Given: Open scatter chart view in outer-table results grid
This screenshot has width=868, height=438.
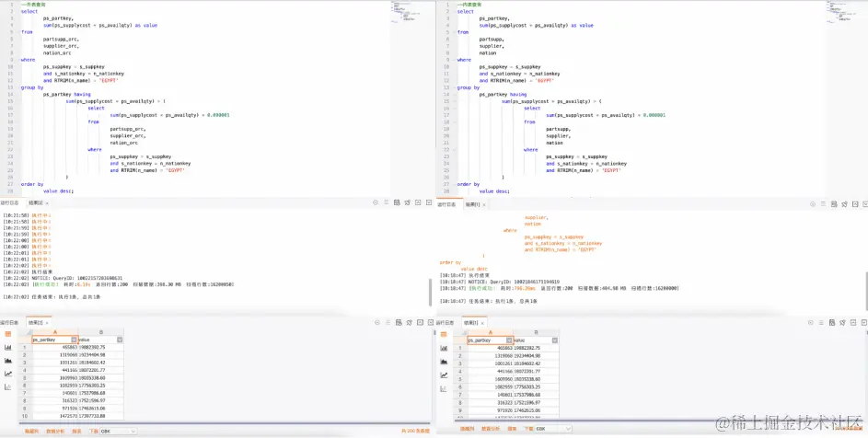Looking at the screenshot, I should (x=7, y=386).
